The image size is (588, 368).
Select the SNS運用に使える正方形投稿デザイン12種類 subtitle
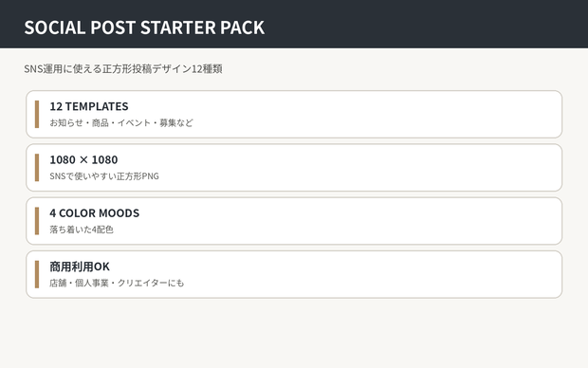coord(123,68)
